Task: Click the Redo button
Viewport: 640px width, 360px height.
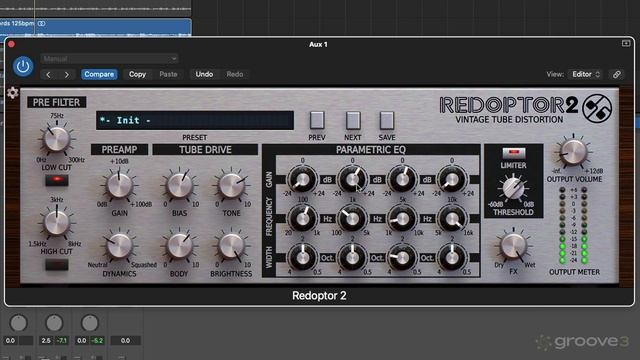Action: click(x=235, y=74)
